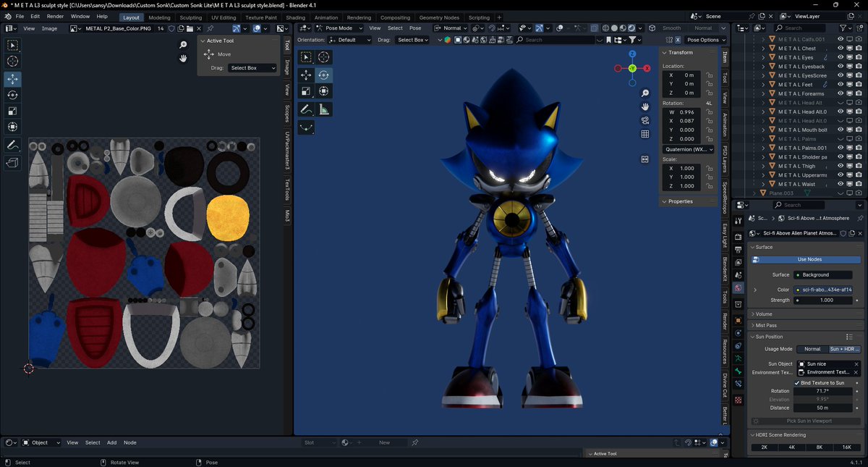Image resolution: width=868 pixels, height=467 pixels.
Task: Click Pose Options button
Action: click(704, 40)
